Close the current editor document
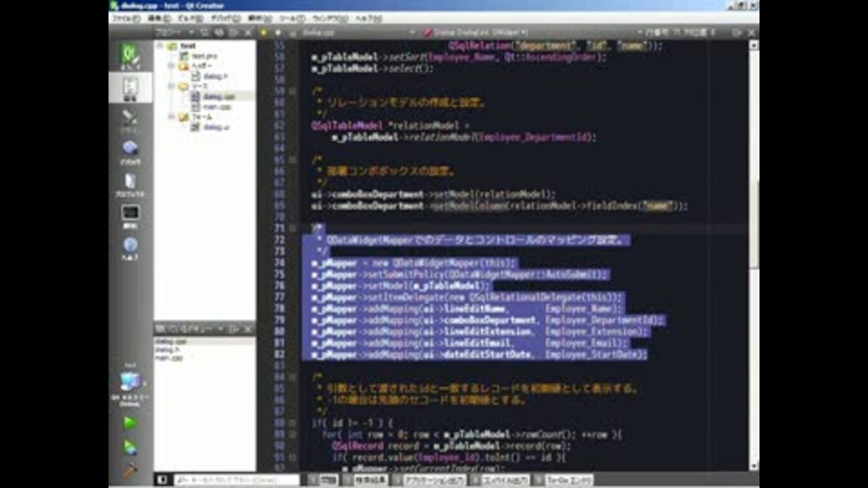Image resolution: width=868 pixels, height=488 pixels. pyautogui.click(x=751, y=33)
